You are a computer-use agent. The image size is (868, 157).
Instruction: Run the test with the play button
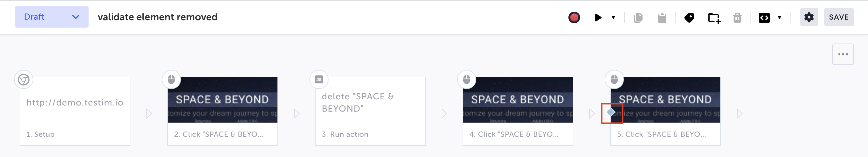coord(598,17)
